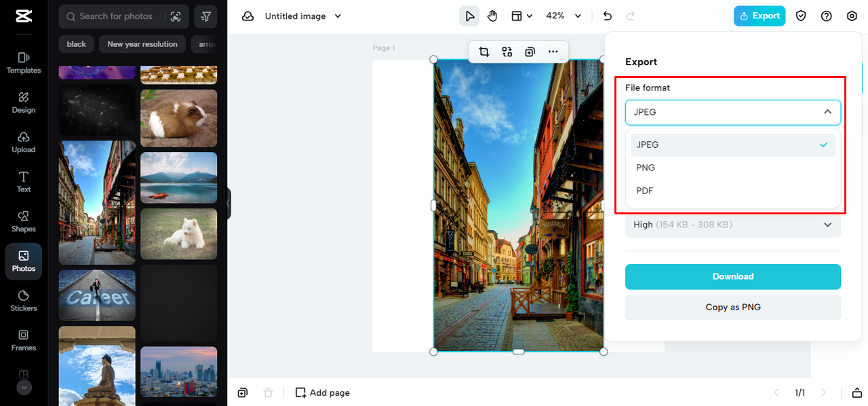Open the layout options dropdown
The width and height of the screenshot is (868, 406).
(521, 16)
